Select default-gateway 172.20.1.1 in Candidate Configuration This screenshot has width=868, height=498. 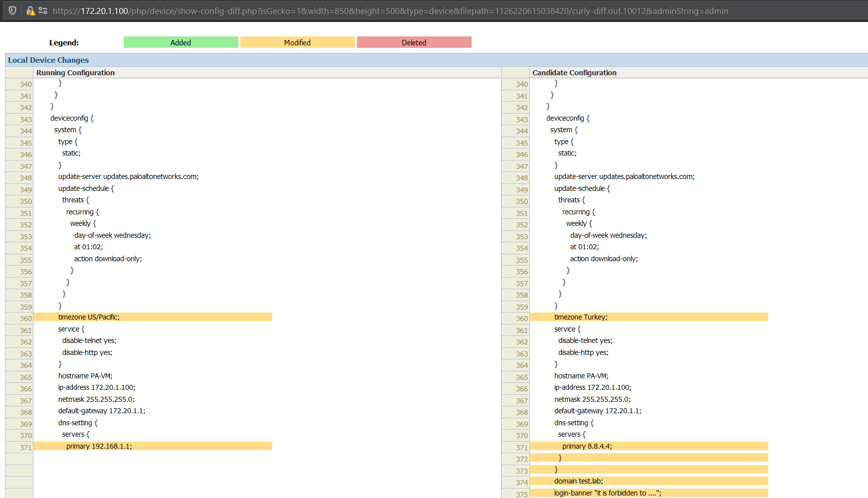point(598,411)
